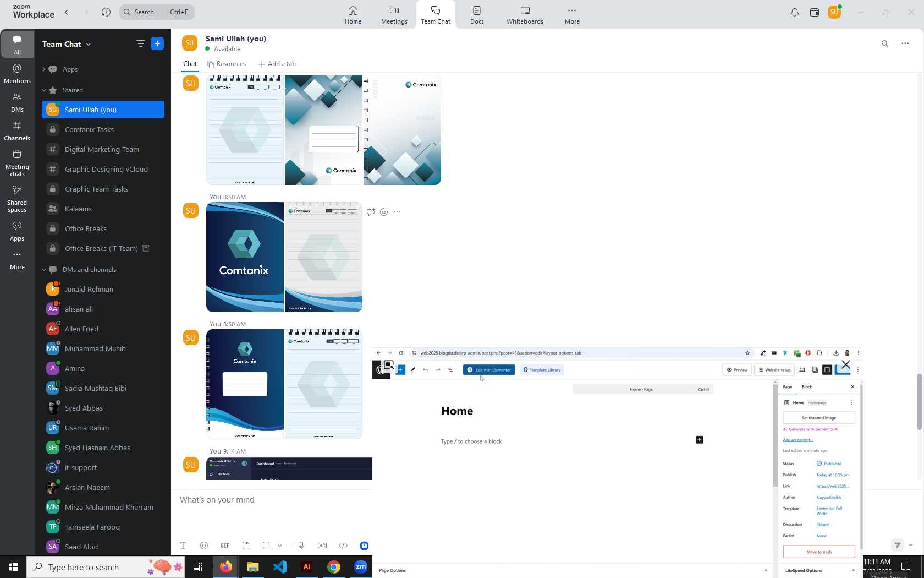
Task: Insert a code snippet
Action: click(343, 546)
